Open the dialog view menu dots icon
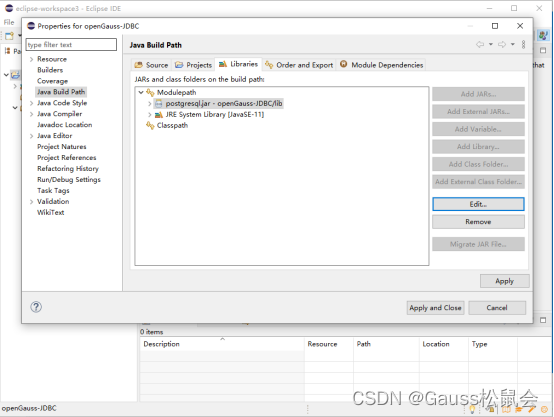Viewport: 554px width, 417px height. 524,45
